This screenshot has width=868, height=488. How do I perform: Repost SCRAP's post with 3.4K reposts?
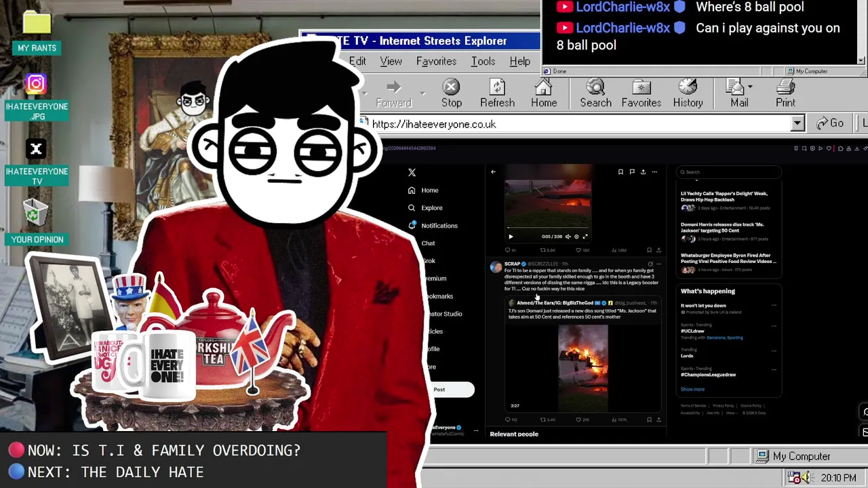pos(547,420)
